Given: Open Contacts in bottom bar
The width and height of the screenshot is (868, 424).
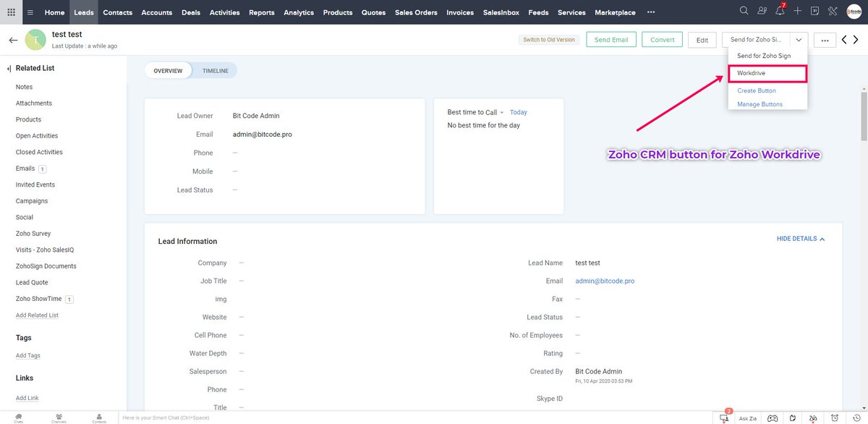Looking at the screenshot, I should coord(99,419).
